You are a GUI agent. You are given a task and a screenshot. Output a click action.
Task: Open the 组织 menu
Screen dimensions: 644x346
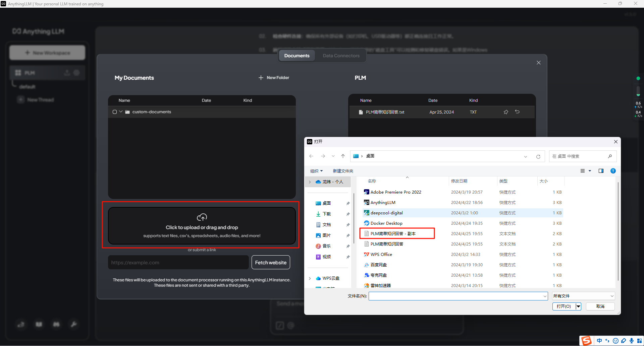pyautogui.click(x=316, y=171)
